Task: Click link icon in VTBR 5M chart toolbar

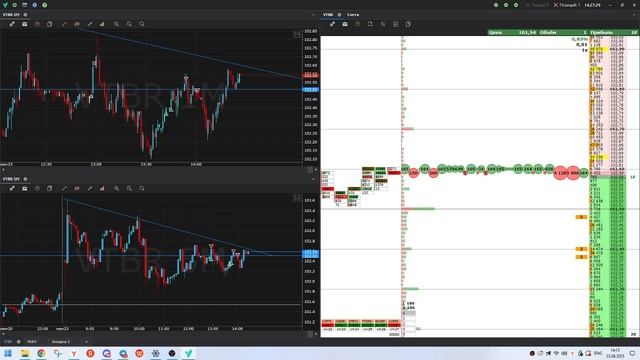Action: pos(12,189)
